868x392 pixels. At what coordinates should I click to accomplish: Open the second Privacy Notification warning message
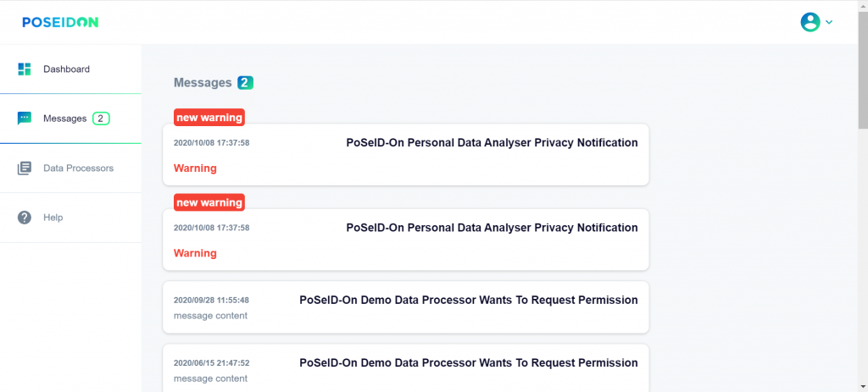click(406, 240)
